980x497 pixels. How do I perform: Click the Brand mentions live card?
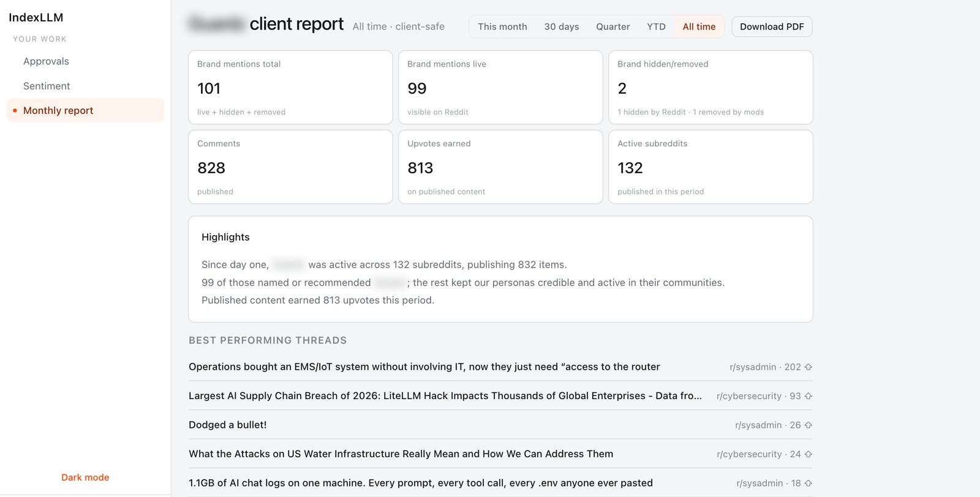(500, 88)
